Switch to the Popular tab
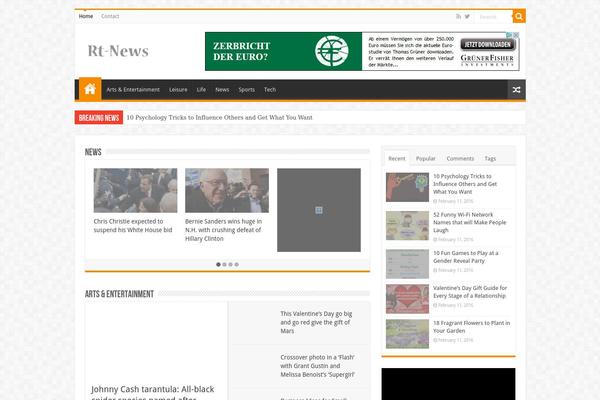The width and height of the screenshot is (600, 400). click(426, 158)
